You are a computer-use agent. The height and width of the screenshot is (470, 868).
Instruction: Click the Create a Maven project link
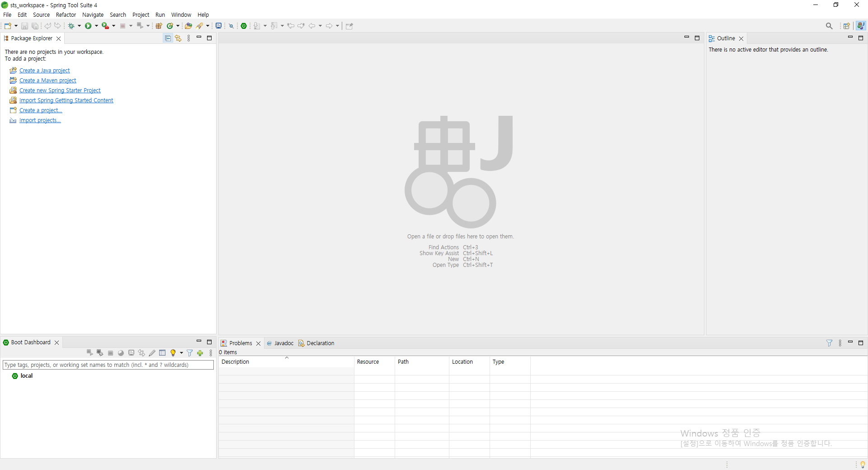coord(47,81)
